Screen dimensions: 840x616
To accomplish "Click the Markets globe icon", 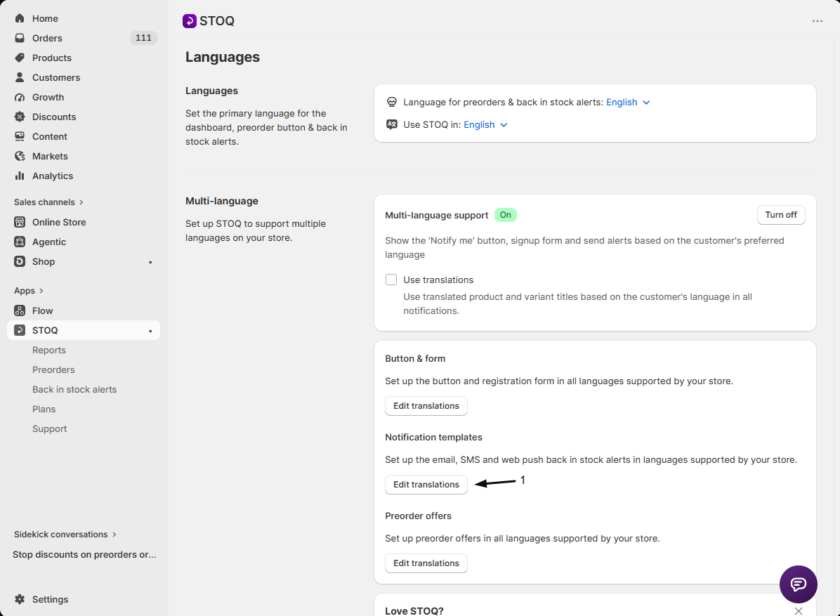I will coord(20,156).
